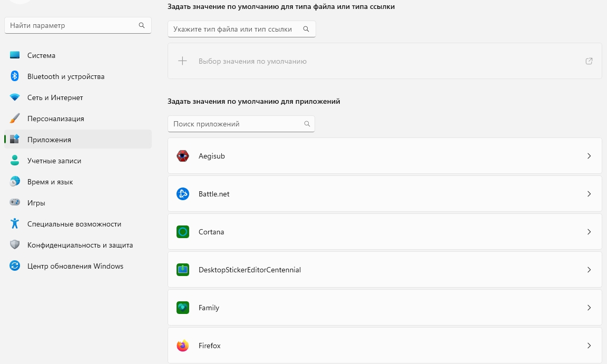Open the Персонализация section
The image size is (607, 364).
(78, 119)
